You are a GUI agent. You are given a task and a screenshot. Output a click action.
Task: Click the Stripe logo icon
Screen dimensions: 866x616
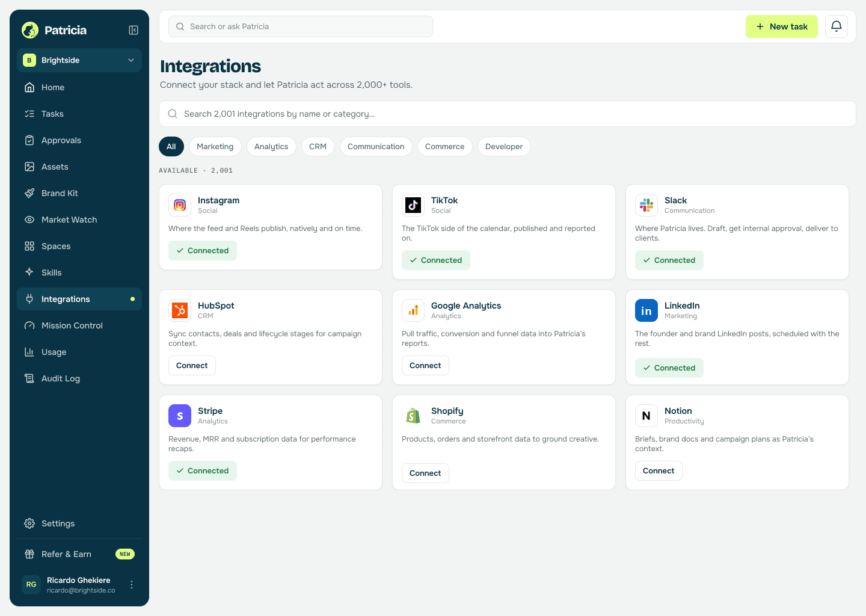pyautogui.click(x=180, y=416)
